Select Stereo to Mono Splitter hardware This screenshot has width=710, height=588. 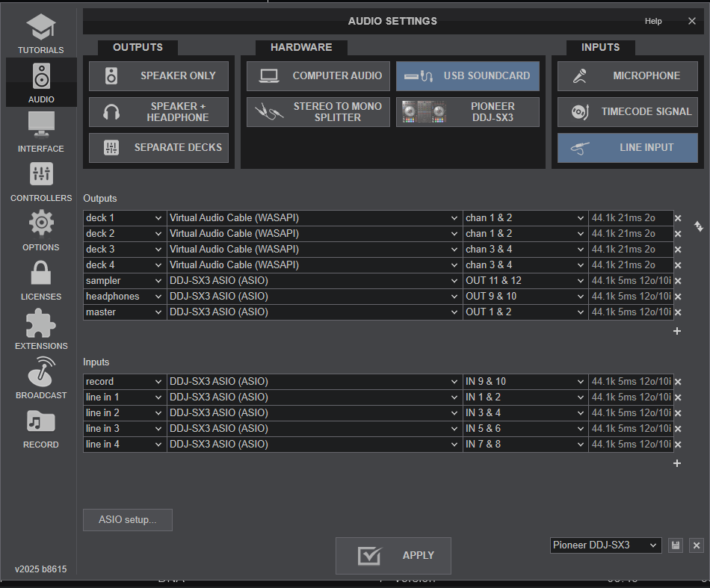pyautogui.click(x=318, y=112)
